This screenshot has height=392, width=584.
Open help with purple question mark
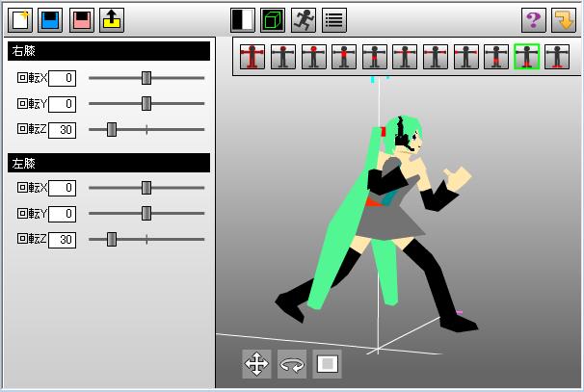coord(534,20)
